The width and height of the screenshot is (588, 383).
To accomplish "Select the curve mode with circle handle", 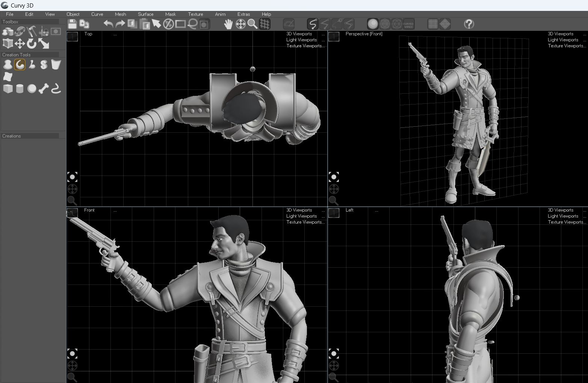I will (x=337, y=24).
